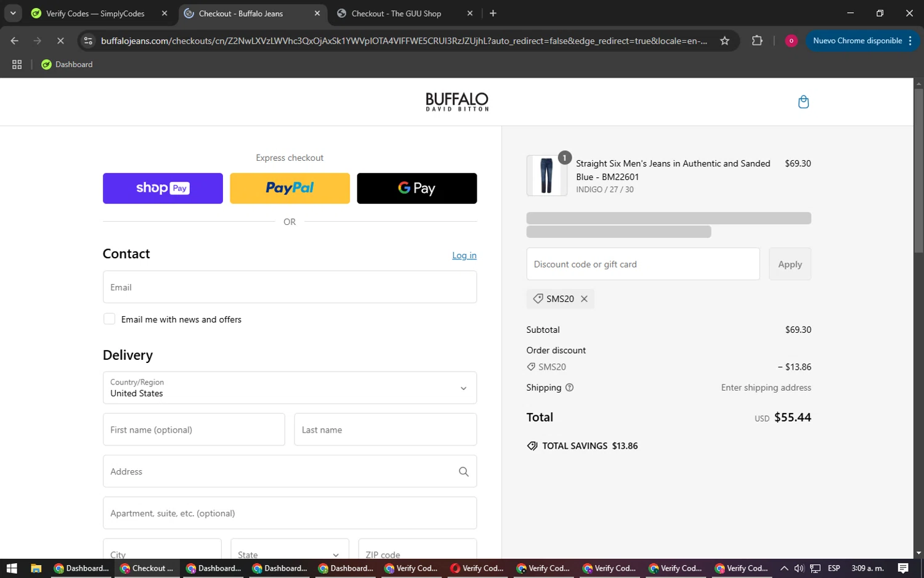The height and width of the screenshot is (578, 924).
Task: Remove the SMS20 discount code tag
Action: (584, 299)
